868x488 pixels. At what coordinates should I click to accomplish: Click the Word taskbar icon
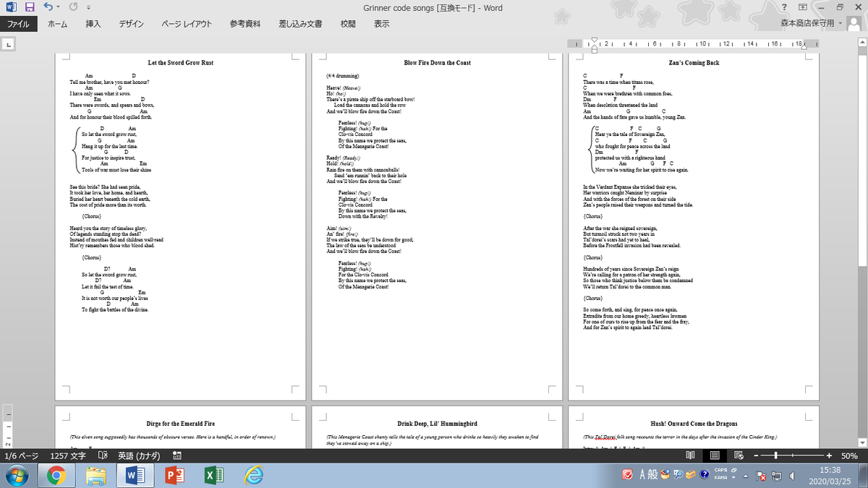[x=136, y=476]
